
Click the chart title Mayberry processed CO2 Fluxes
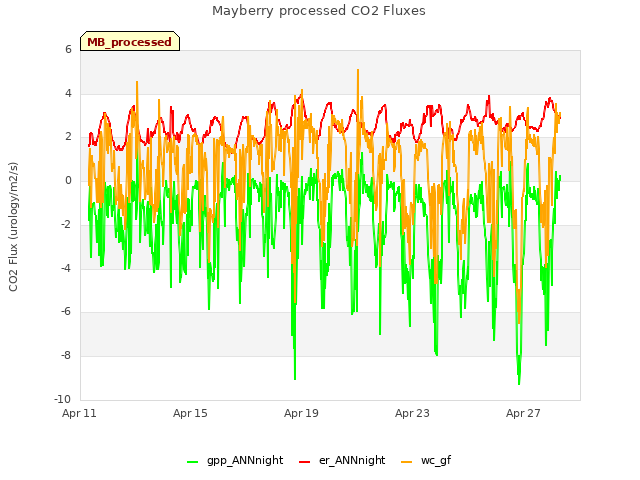coord(319,11)
